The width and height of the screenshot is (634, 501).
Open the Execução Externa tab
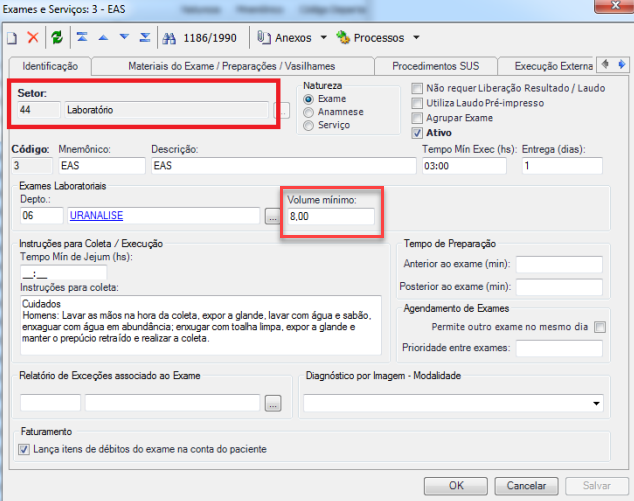[x=547, y=66]
